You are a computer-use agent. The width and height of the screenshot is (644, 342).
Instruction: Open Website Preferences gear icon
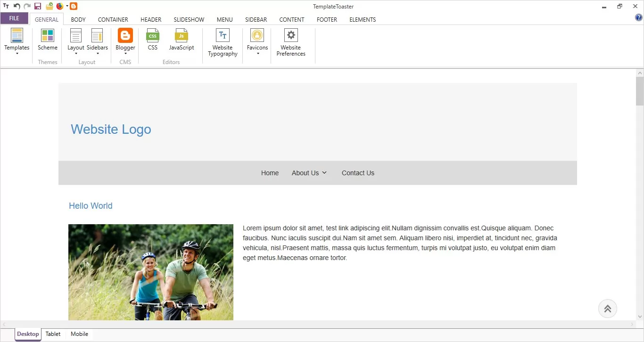click(291, 36)
